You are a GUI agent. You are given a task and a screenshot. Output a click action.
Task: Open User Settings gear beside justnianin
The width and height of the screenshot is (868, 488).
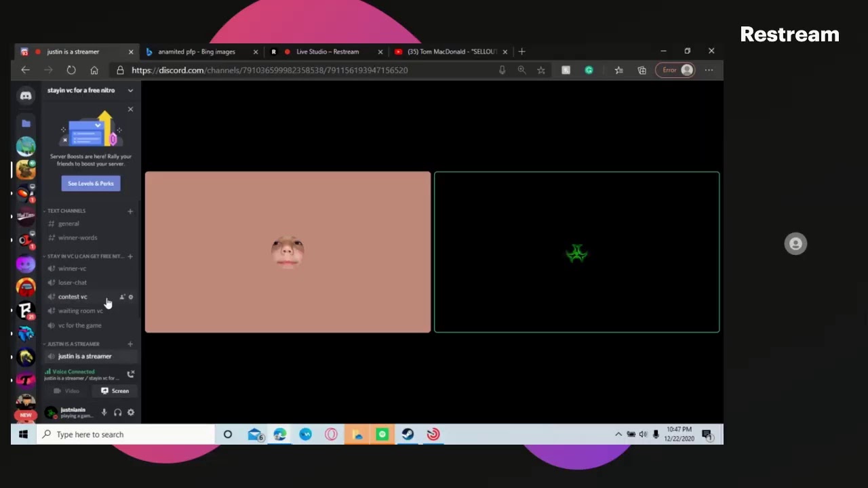[131, 412]
